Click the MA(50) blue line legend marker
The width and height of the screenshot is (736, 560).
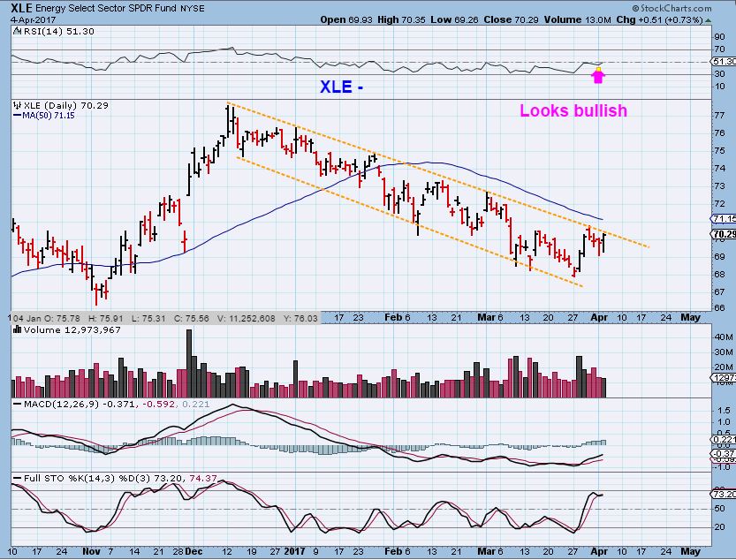tap(18, 116)
